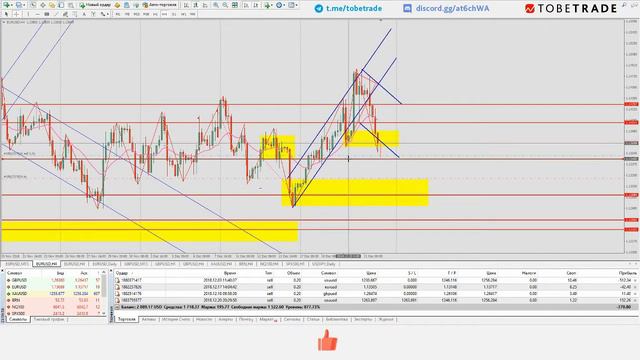Click the red thumbs-up icon
640x360 pixels.
coord(327,340)
